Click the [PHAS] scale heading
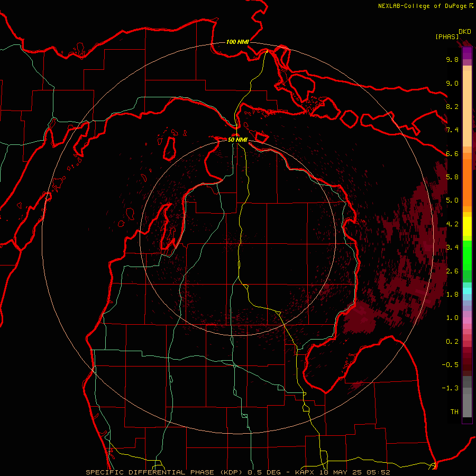Image resolution: width=476 pixels, height=476 pixels. click(447, 37)
